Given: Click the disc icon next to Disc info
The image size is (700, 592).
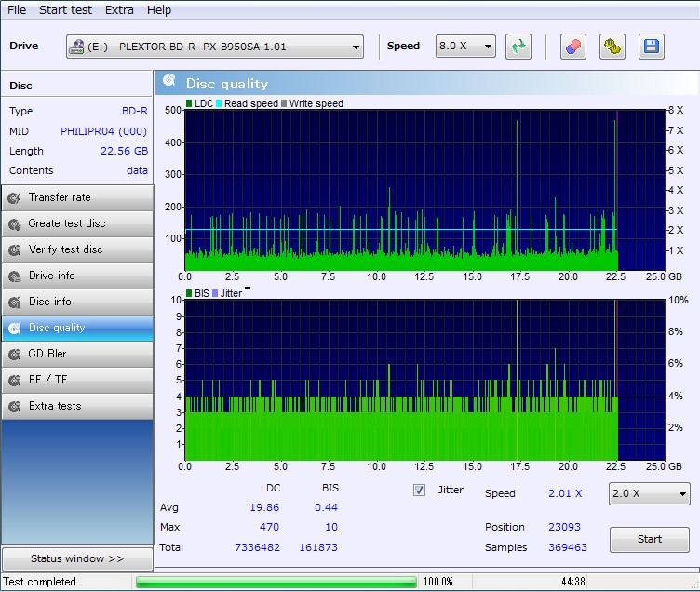Looking at the screenshot, I should coord(14,303).
